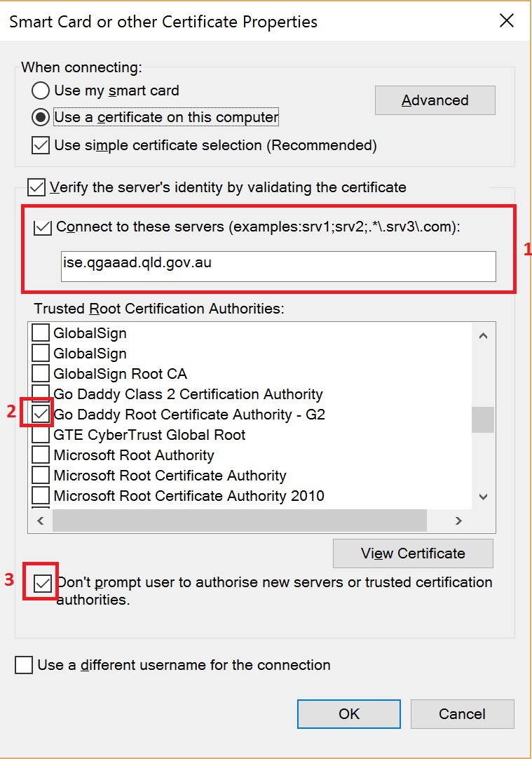
Task: Check GlobalSign Root CA in the list
Action: pos(40,374)
